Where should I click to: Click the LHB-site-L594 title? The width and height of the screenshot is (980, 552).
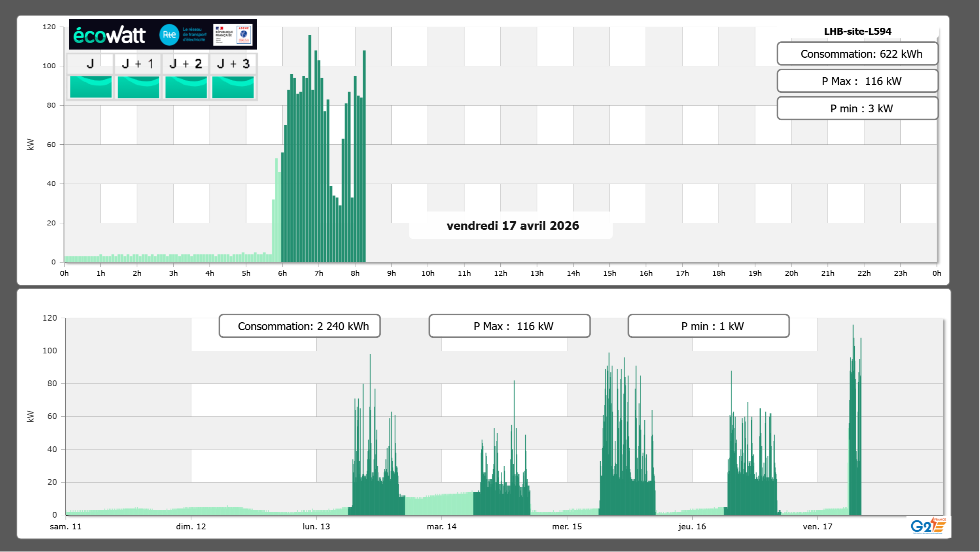pos(857,31)
